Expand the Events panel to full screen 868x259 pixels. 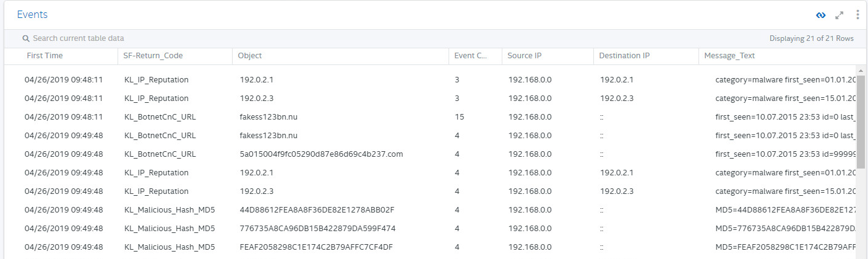point(840,15)
